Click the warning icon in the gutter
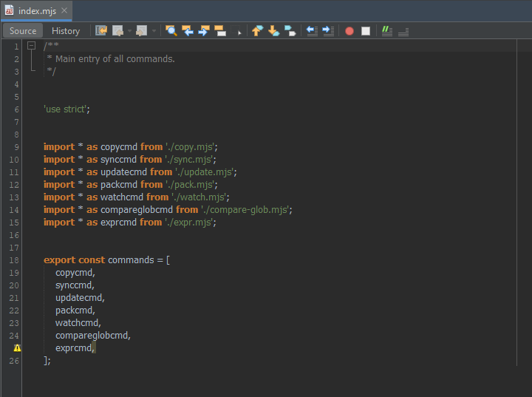 [17, 348]
